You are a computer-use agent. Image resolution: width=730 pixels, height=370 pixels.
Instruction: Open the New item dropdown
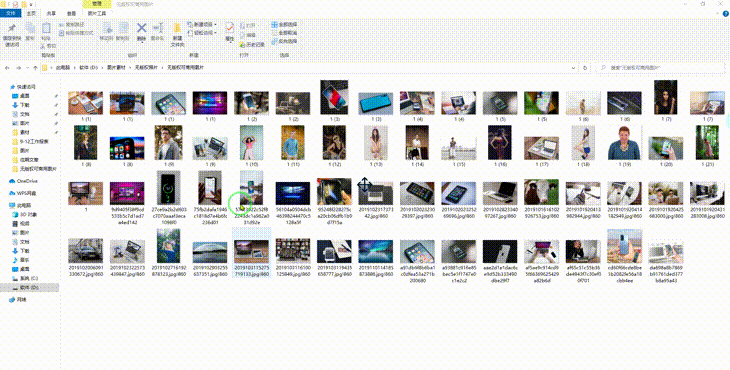click(x=203, y=24)
